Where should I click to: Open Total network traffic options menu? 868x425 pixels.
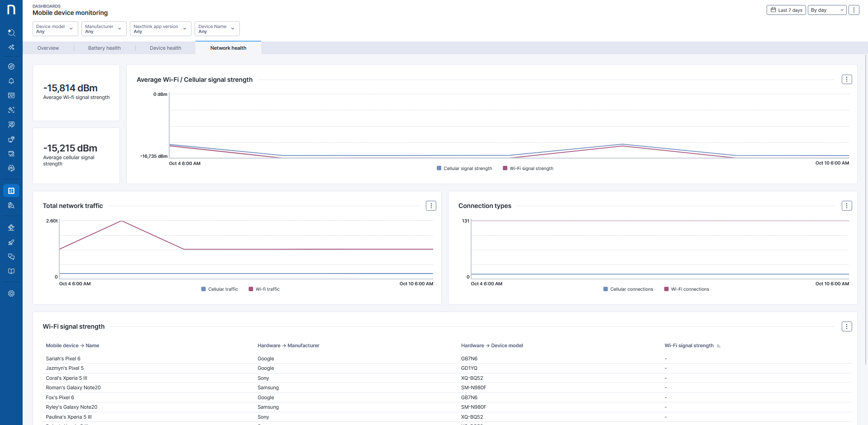point(431,206)
